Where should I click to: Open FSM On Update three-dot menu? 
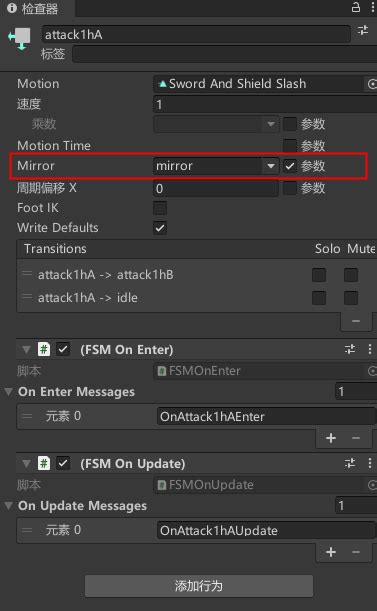coord(370,463)
